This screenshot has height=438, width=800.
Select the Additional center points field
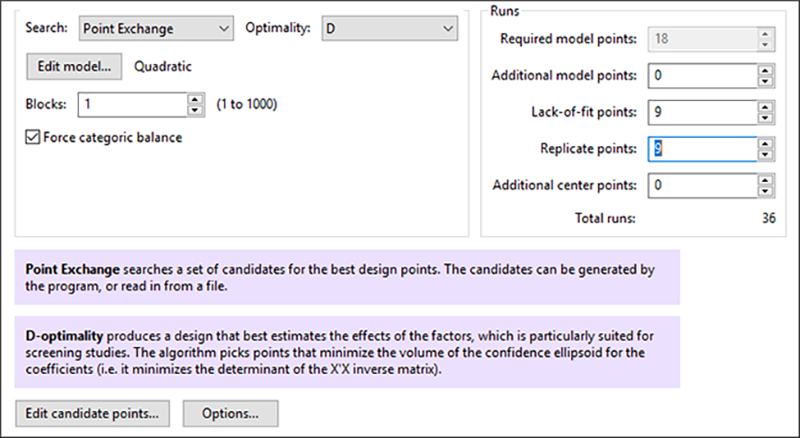700,185
